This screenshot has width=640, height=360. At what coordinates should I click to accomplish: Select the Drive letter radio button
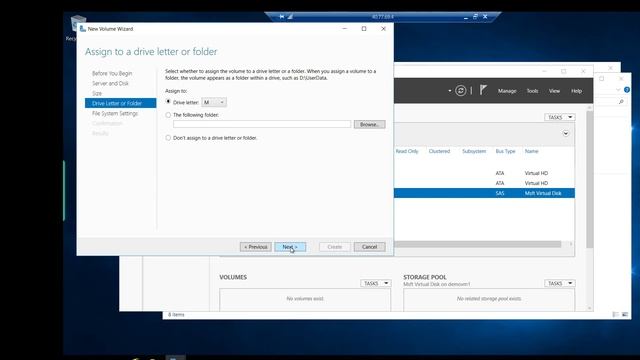[168, 102]
